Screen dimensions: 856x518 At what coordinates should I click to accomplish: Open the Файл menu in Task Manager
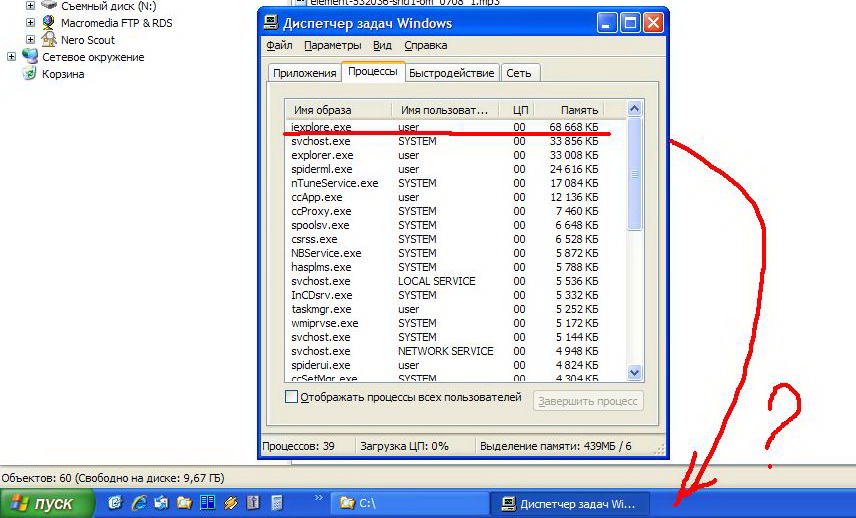click(279, 45)
